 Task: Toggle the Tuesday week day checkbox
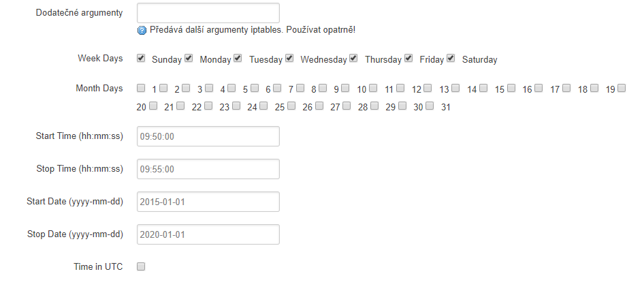pyautogui.click(x=238, y=58)
